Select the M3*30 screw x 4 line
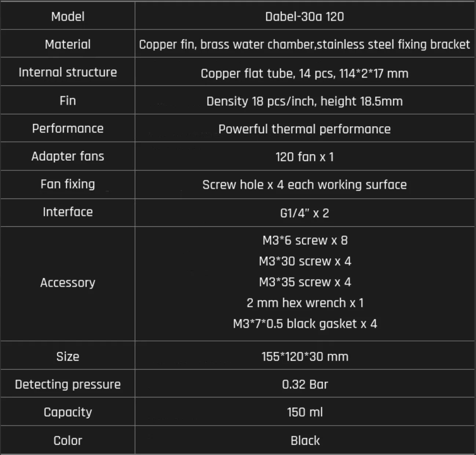This screenshot has width=476, height=455. click(x=305, y=261)
